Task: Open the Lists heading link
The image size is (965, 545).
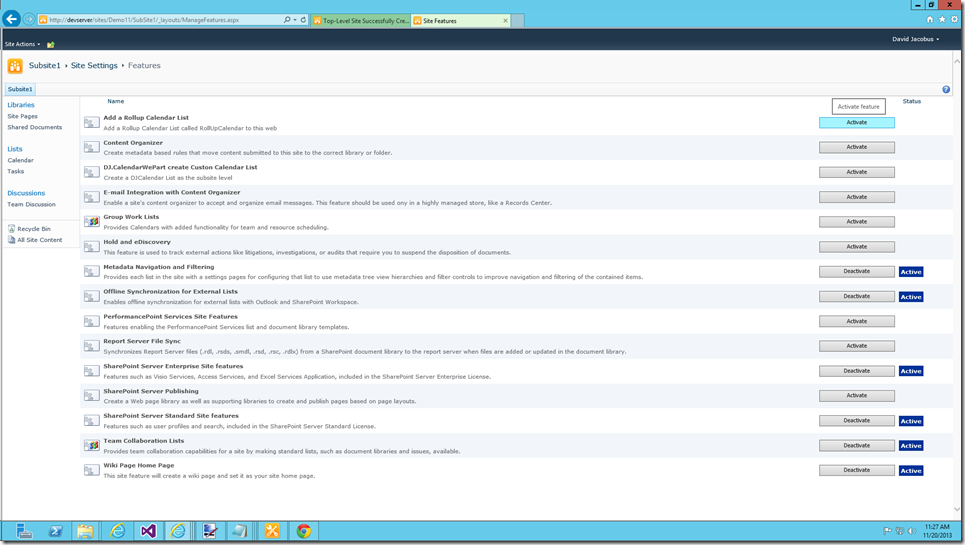Action: [x=15, y=149]
